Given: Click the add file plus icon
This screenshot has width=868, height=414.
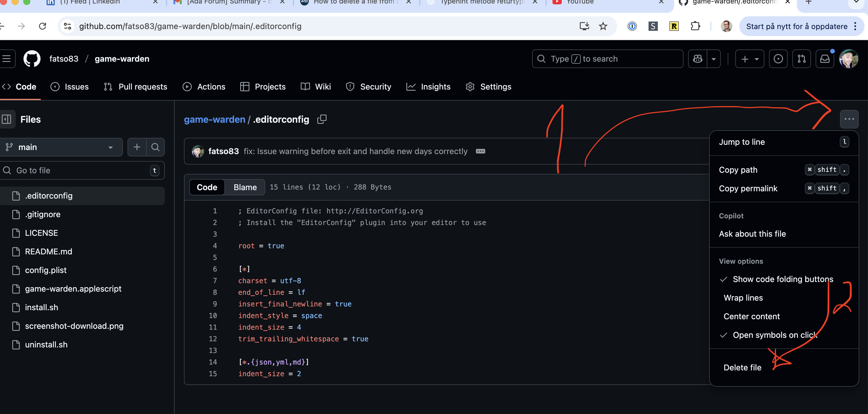Looking at the screenshot, I should 137,147.
